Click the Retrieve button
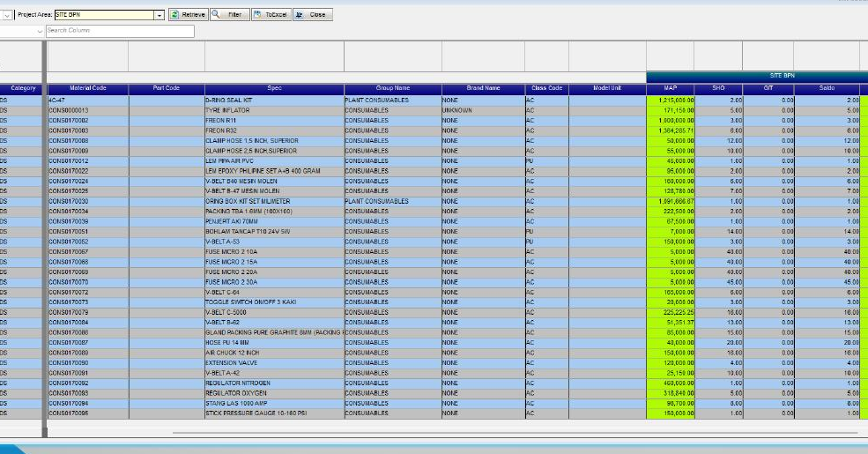This screenshot has height=454, width=868. 189,15
